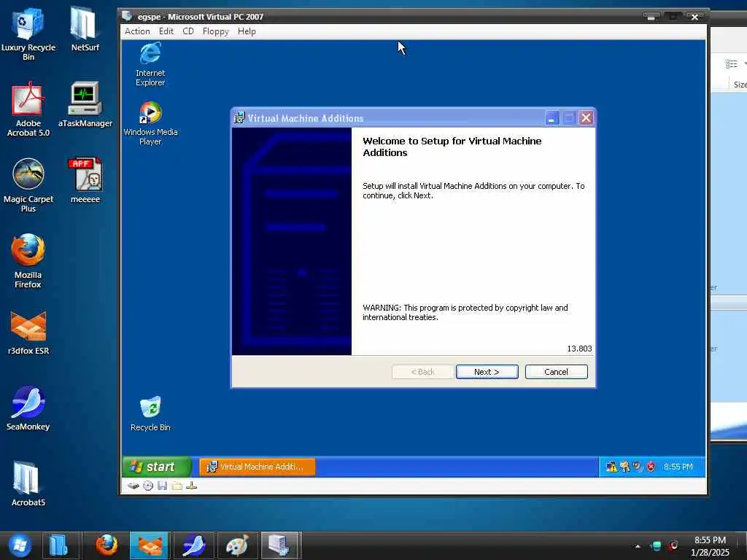
Task: Click the egspe Virtual PC title bar icon
Action: [x=127, y=16]
